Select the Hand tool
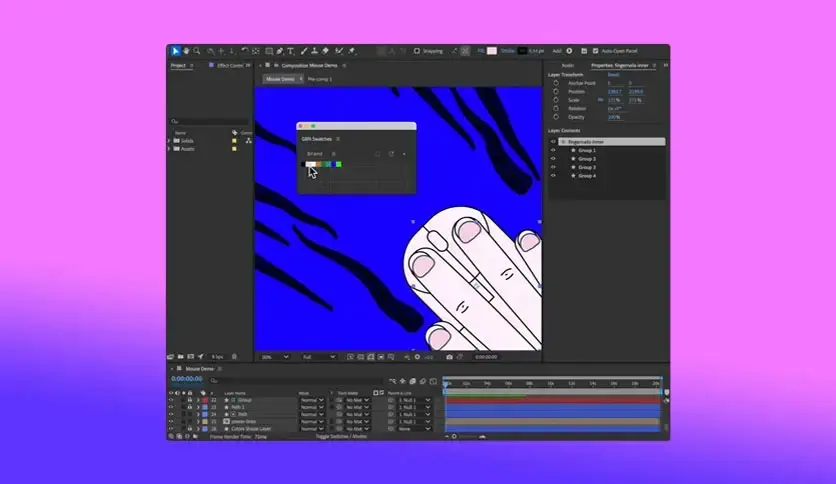The height and width of the screenshot is (484, 836). point(186,51)
